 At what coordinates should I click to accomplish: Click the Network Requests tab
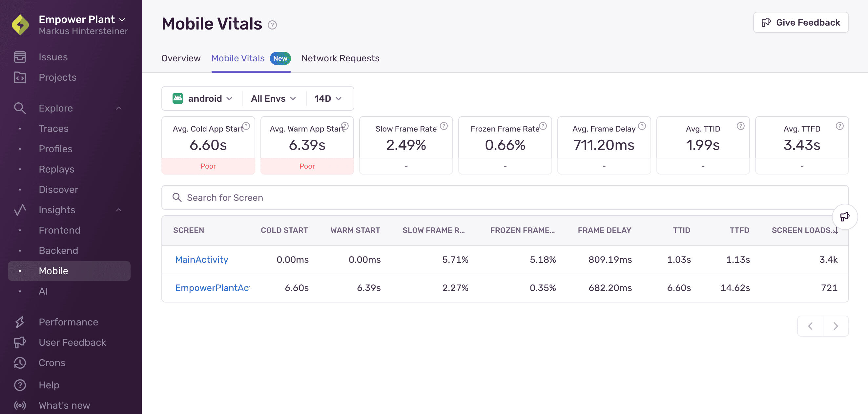pos(341,58)
